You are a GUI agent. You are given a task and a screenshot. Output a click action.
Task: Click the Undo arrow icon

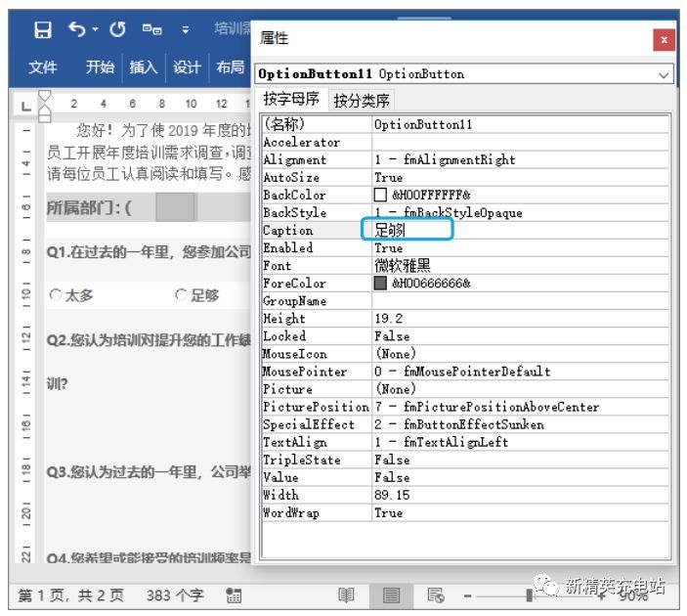[x=76, y=29]
